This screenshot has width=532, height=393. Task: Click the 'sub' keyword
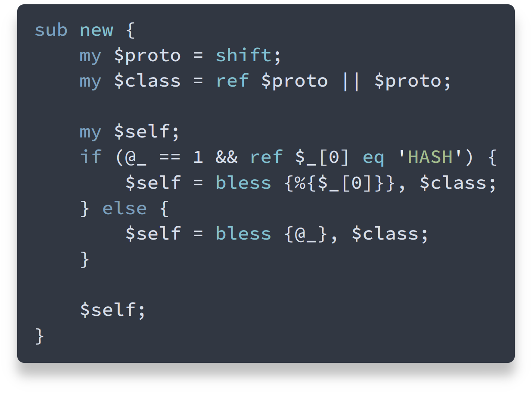point(51,31)
